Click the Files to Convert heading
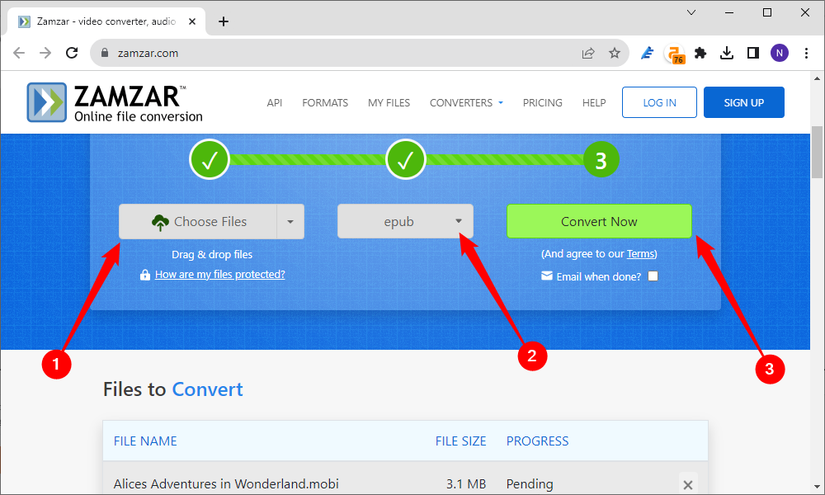Screen dimensions: 825x495 point(173,389)
